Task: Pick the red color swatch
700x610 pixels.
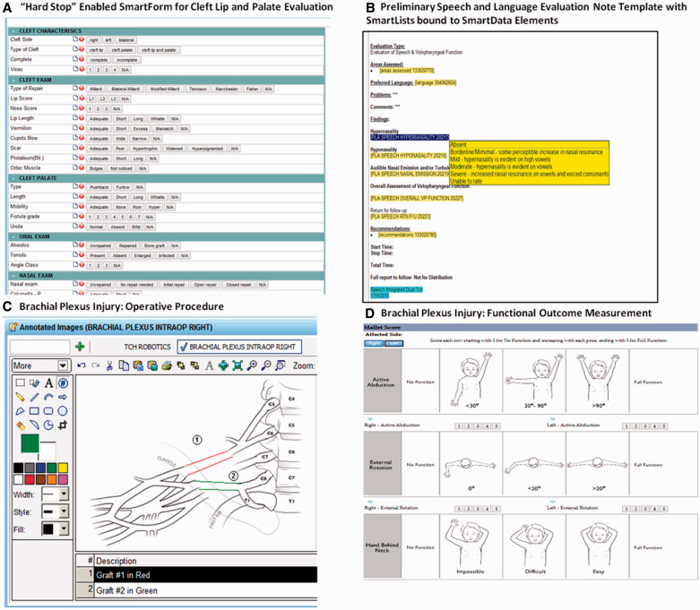Action: (x=30, y=480)
